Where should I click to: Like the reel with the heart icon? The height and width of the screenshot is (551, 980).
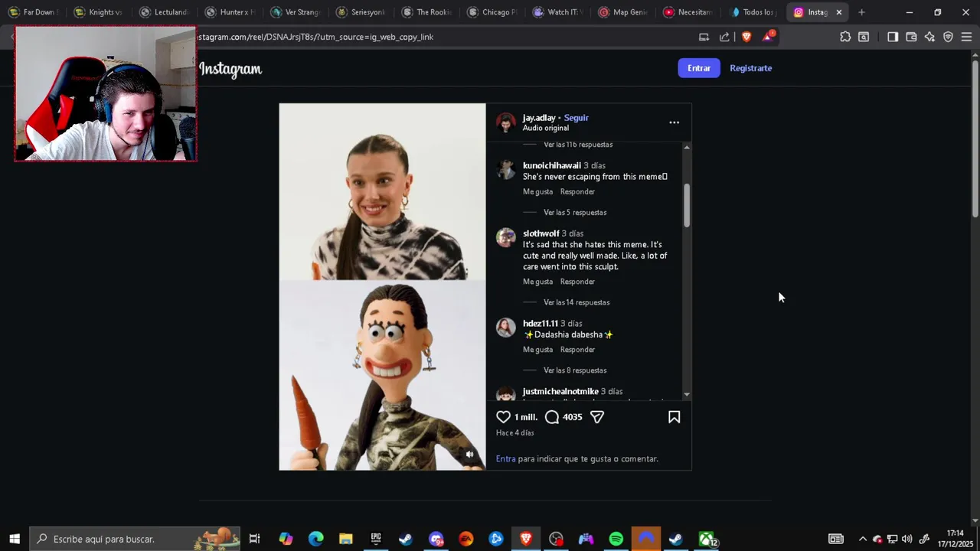click(503, 417)
